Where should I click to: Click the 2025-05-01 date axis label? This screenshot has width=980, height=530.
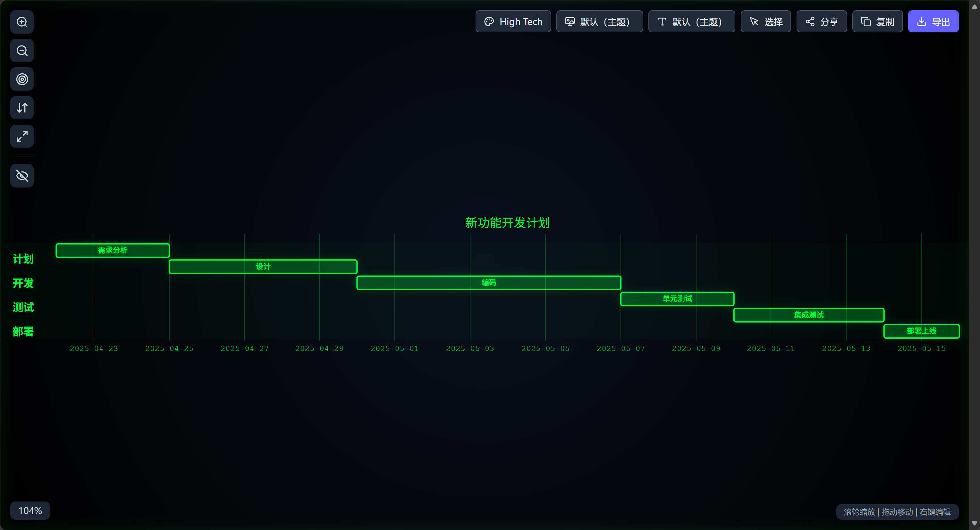pos(394,348)
